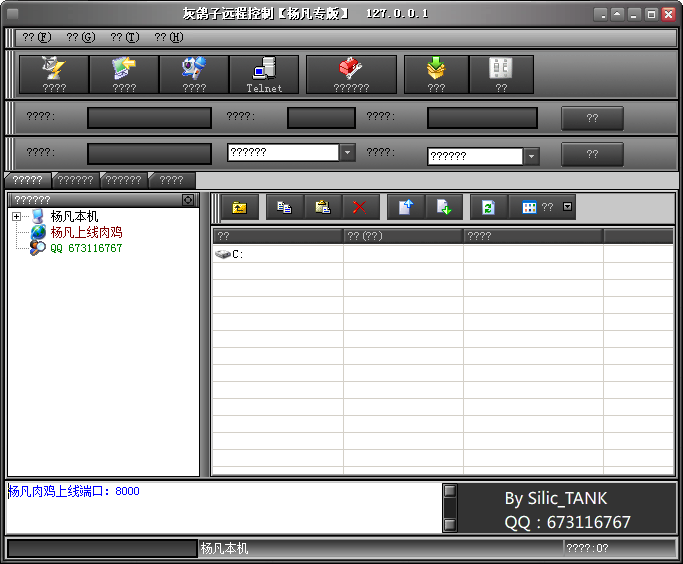Image resolution: width=683 pixels, height=564 pixels.
Task: Click the red toolbox icon in main toolbar
Action: (351, 74)
